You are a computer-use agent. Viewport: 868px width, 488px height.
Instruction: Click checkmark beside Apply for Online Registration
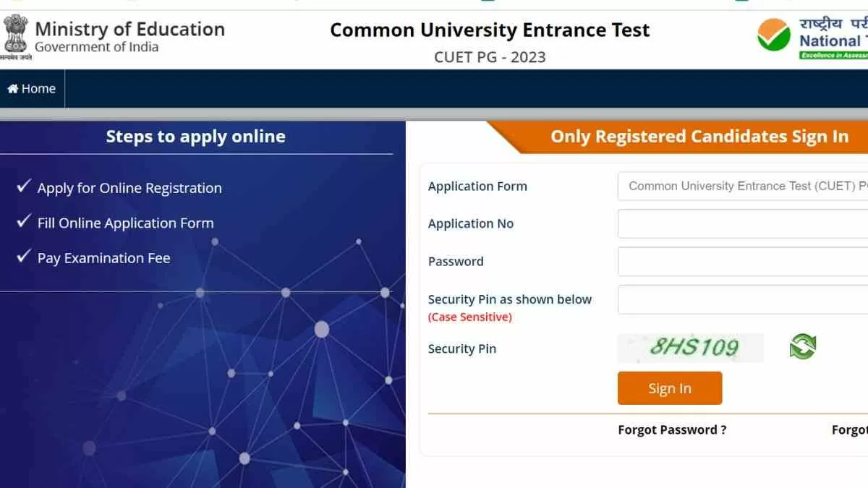[23, 187]
